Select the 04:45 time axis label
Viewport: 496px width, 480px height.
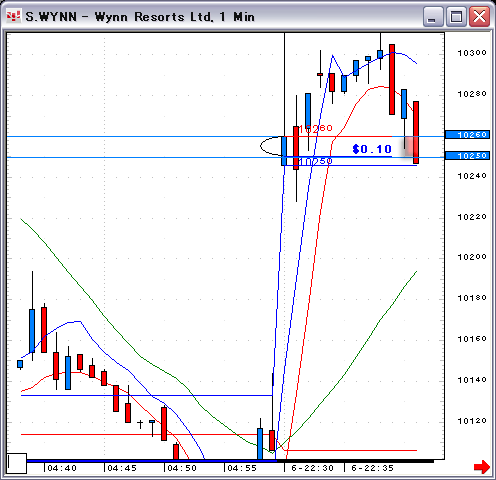(122, 468)
